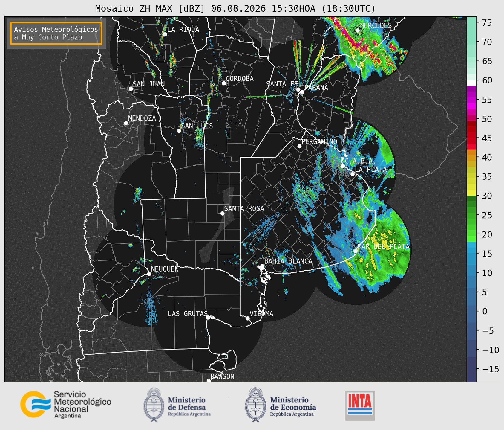Image resolution: width=504 pixels, height=430 pixels.
Task: Click the yellow 30 dBZ color scale band
Action: click(x=471, y=193)
